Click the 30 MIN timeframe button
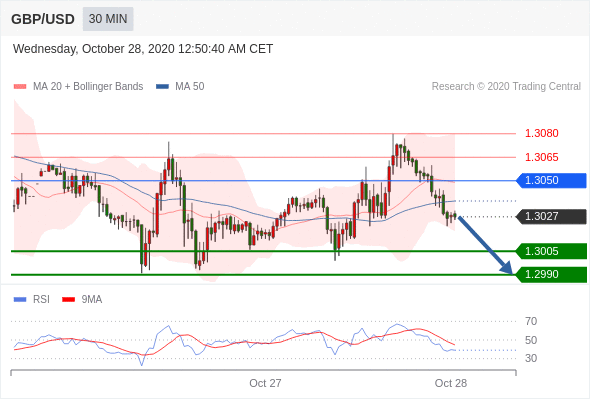Viewport: 590px width, 400px height. [x=108, y=19]
